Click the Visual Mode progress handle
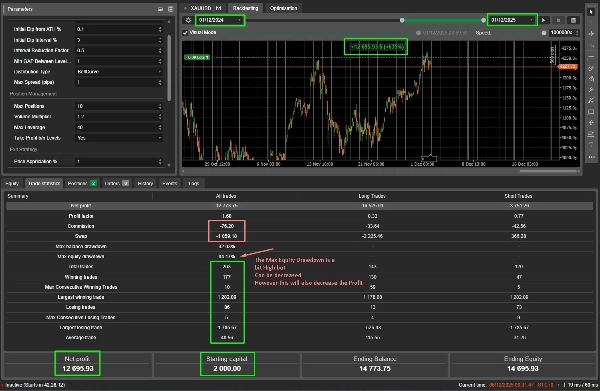This screenshot has width=600, height=391. pyautogui.click(x=418, y=33)
